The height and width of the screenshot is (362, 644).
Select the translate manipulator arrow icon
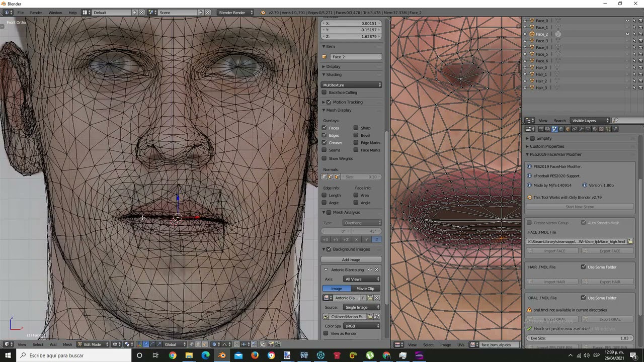click(146, 344)
